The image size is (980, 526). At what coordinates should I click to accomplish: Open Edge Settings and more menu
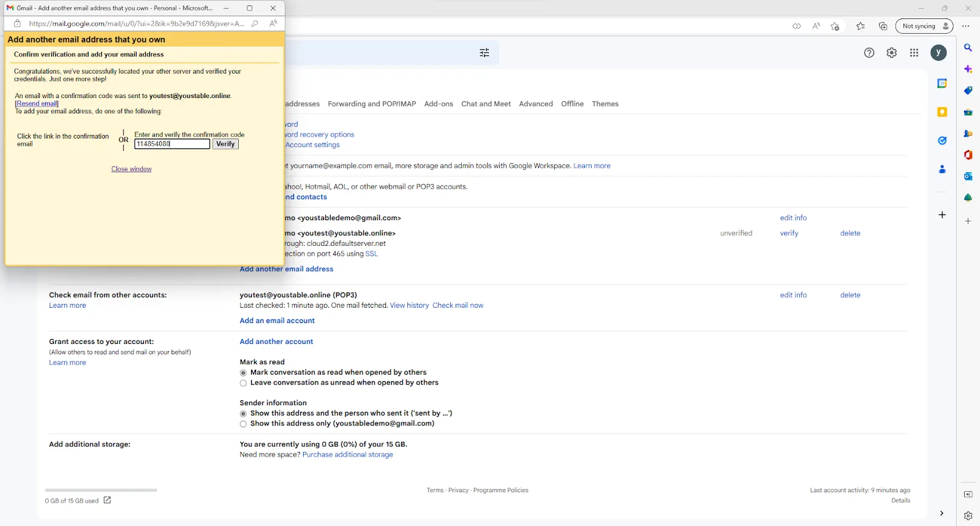pos(966,26)
